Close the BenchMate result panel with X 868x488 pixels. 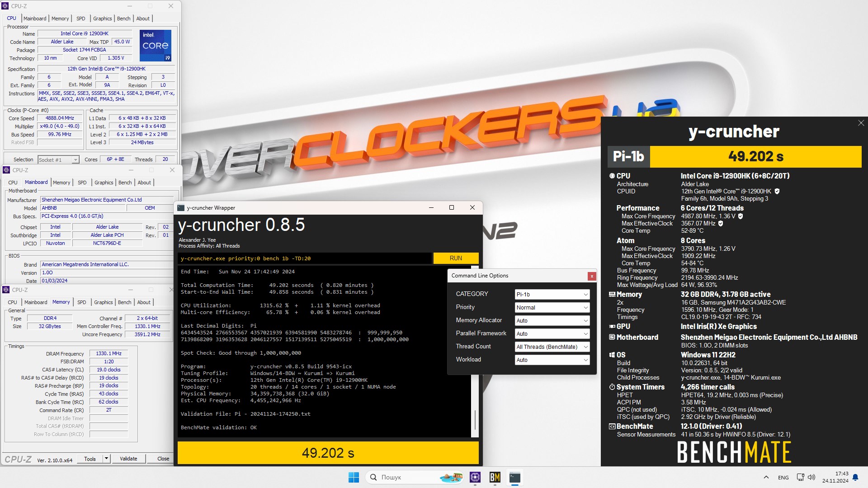[x=861, y=123]
